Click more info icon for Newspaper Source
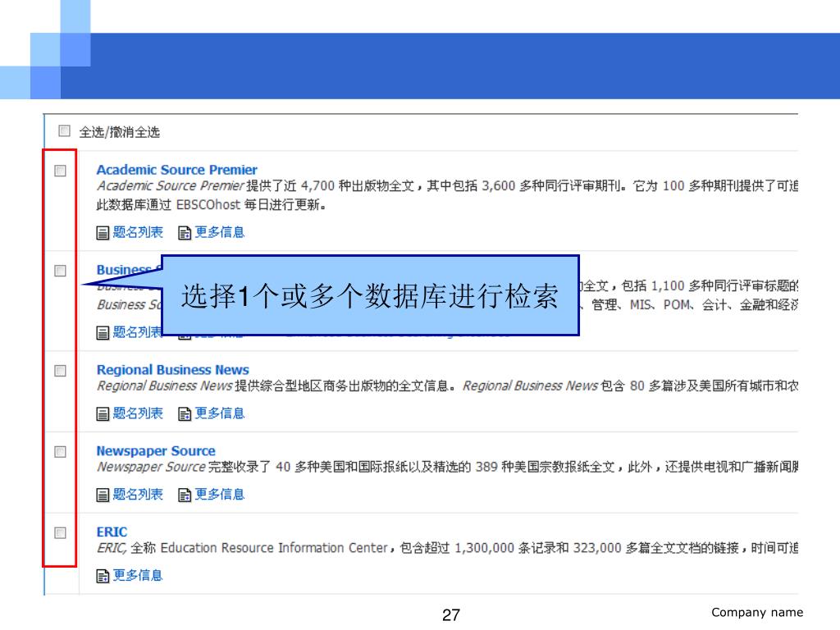Screen dimensions: 840x630 pyautogui.click(x=185, y=495)
